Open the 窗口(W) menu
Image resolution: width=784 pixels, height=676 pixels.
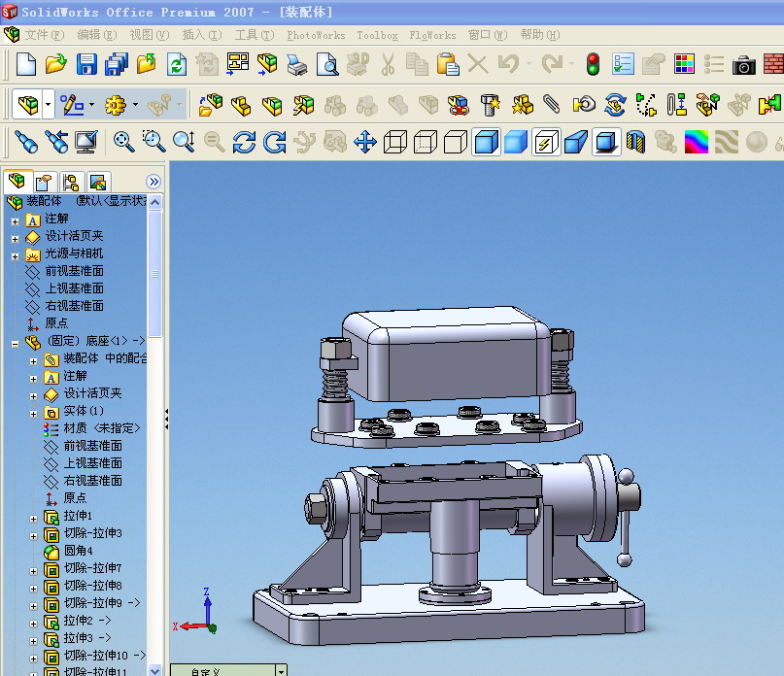pos(488,35)
